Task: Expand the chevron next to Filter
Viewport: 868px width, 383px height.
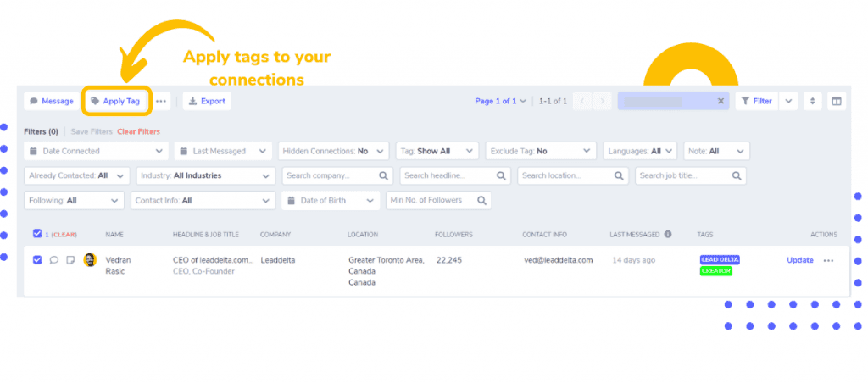Action: click(788, 102)
